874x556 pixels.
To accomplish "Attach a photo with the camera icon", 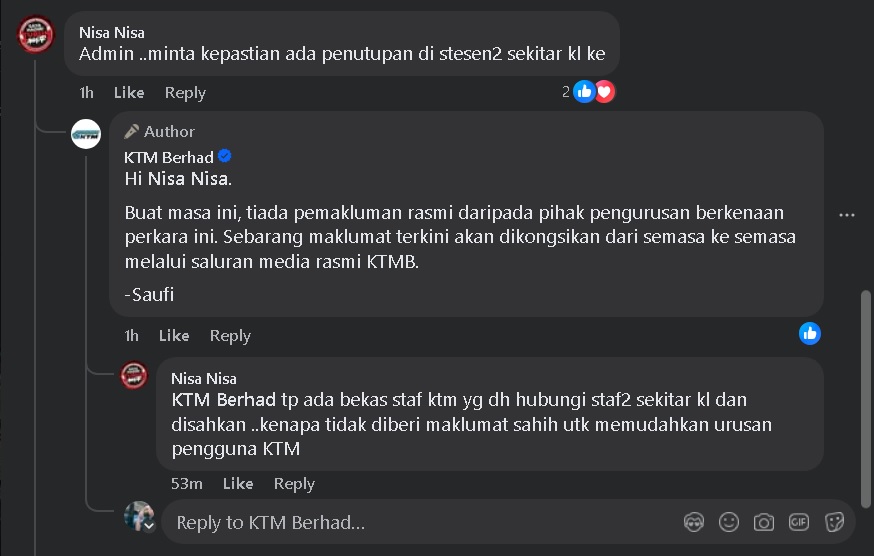I will click(764, 522).
